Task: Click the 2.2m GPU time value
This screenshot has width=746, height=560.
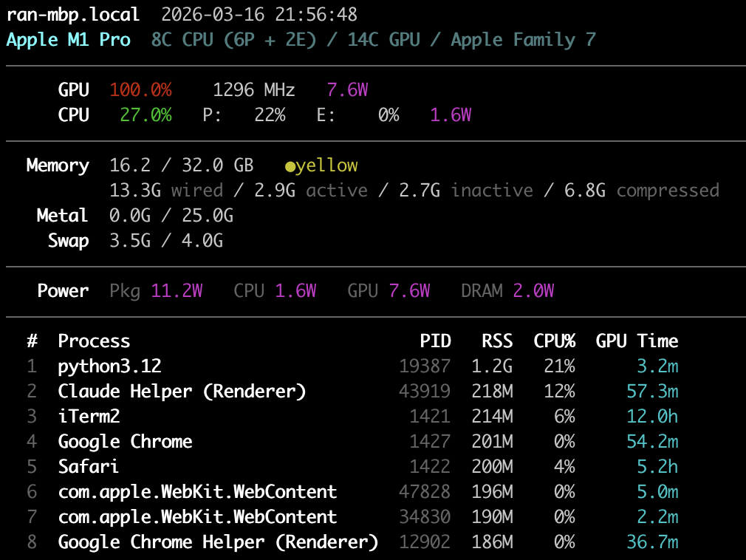Action: tap(657, 517)
